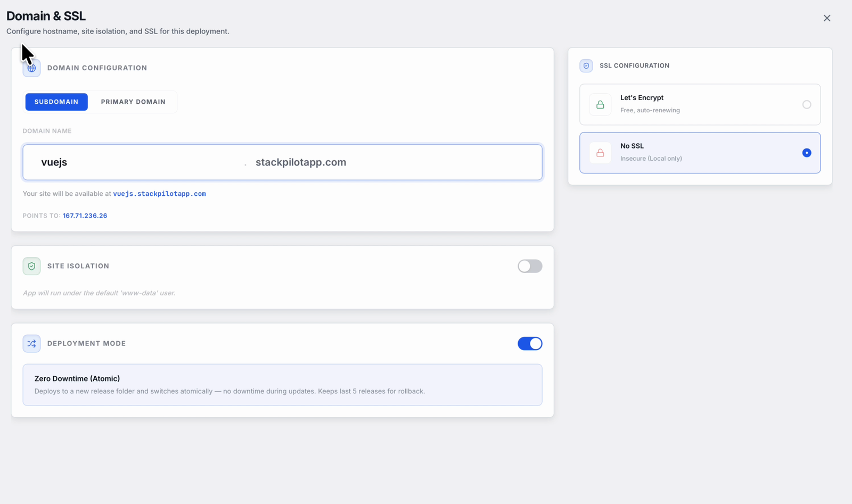Click the Domain & SSL page title
The image size is (852, 504).
pyautogui.click(x=46, y=16)
